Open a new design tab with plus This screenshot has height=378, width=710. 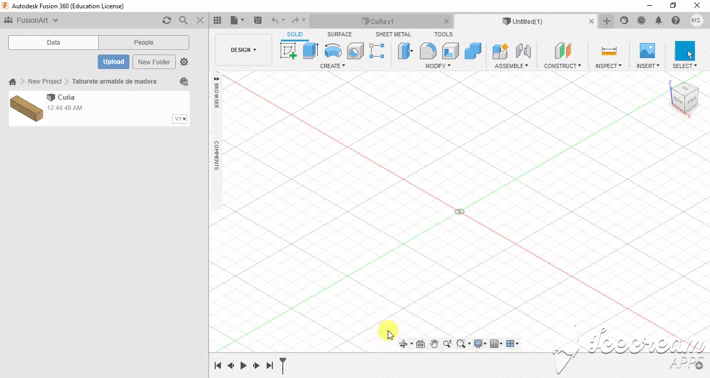pos(607,21)
